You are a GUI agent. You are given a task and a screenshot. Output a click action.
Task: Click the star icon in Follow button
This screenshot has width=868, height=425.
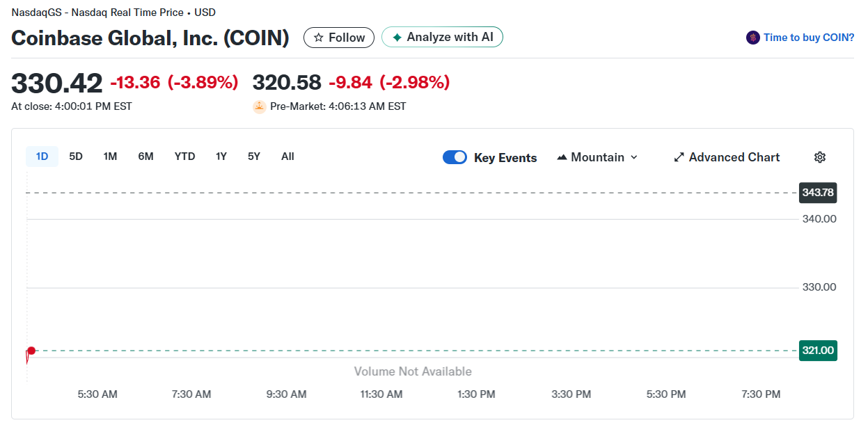click(319, 38)
